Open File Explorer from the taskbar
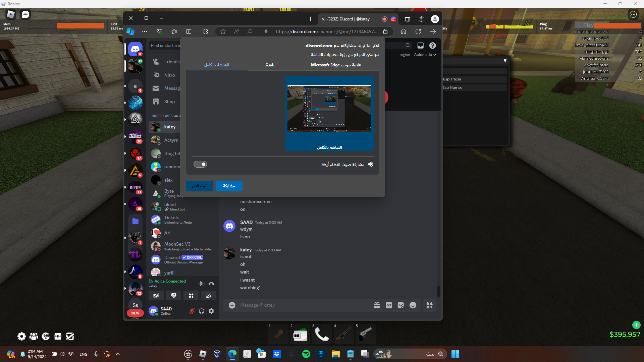644x362 pixels. click(x=336, y=354)
